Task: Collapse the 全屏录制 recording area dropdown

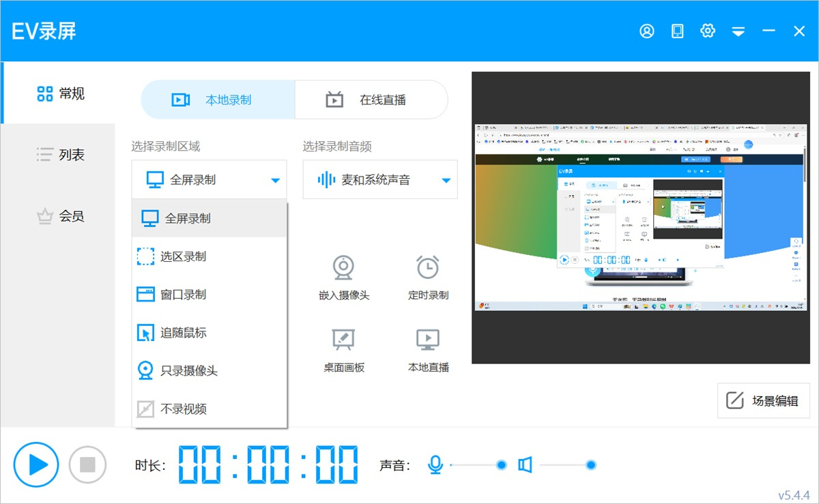Action: pyautogui.click(x=209, y=179)
